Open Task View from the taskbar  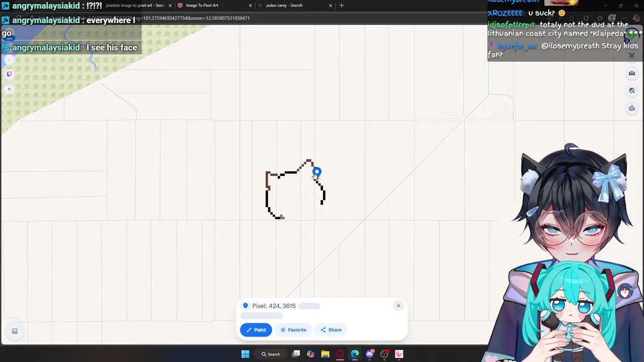point(296,354)
